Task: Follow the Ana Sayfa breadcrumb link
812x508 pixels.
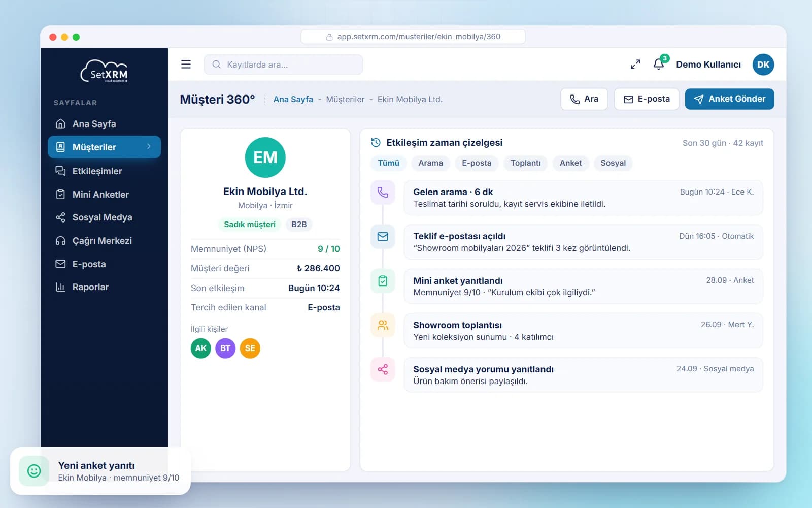Action: pos(293,100)
